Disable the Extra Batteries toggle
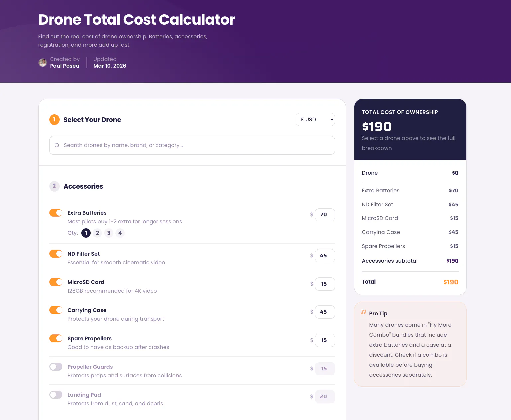 point(56,213)
